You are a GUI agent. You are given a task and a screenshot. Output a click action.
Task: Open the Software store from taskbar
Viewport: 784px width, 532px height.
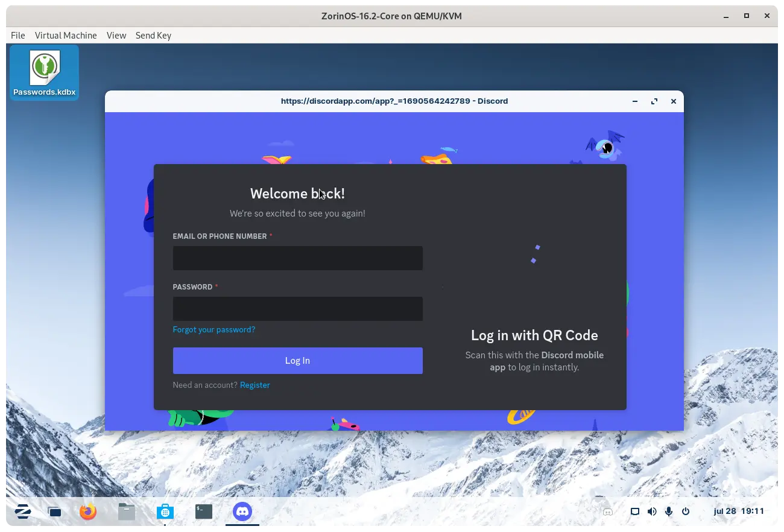(x=165, y=512)
